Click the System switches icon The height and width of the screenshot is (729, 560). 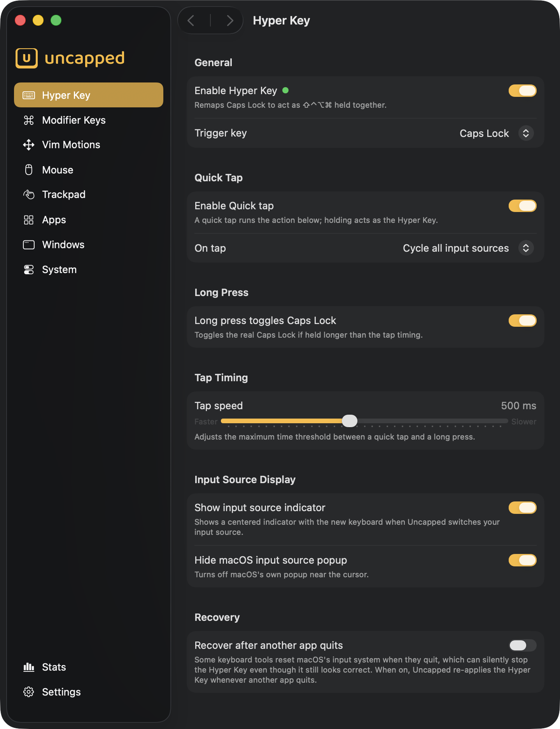click(29, 270)
